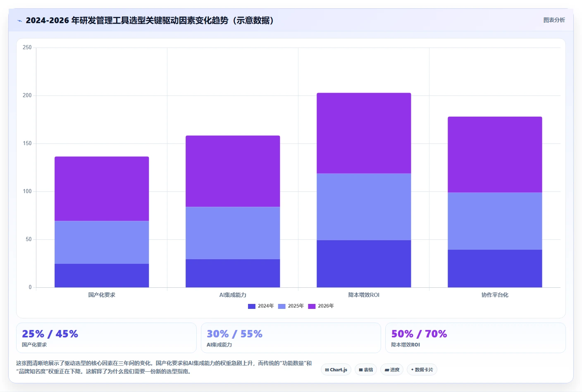Image resolution: width=582 pixels, height=392 pixels.
Task: Click the chart icon beside the title
Action: [x=19, y=21]
